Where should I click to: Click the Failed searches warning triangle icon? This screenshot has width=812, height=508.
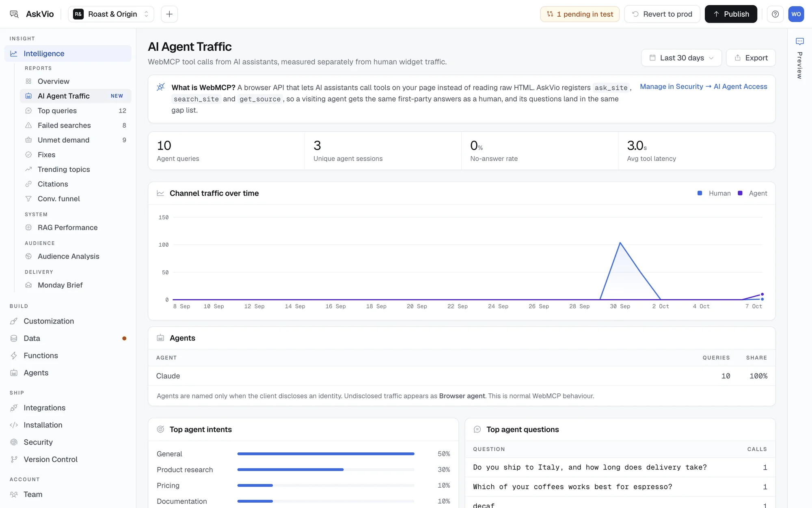pos(28,125)
